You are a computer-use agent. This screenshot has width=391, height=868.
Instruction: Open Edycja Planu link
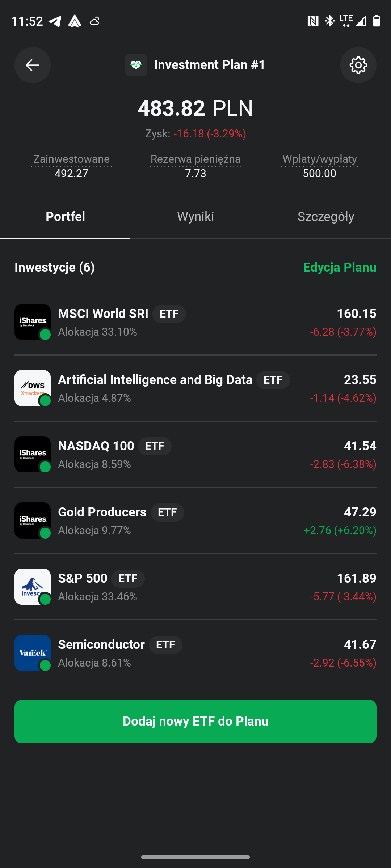coord(340,267)
